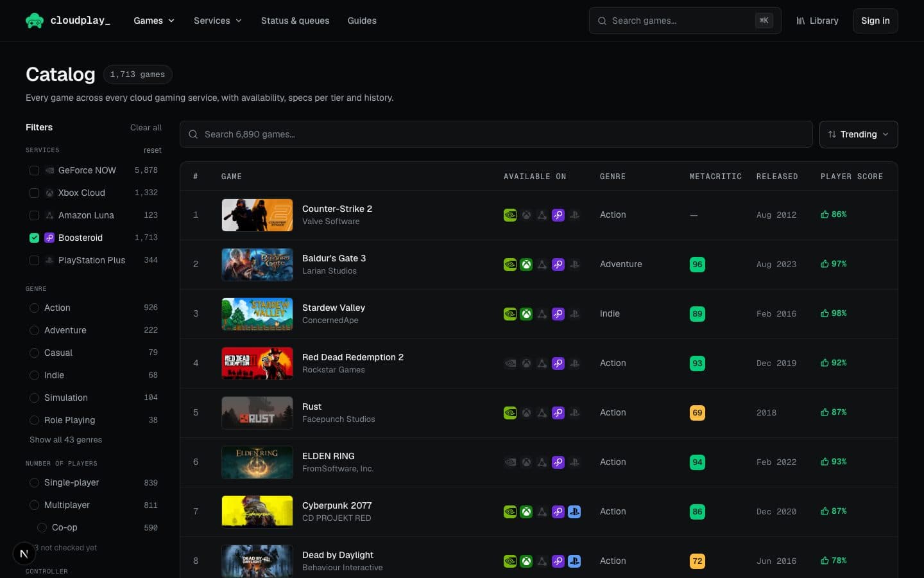Click the cloudplay controller logo icon
The height and width of the screenshot is (578, 924).
[35, 21]
